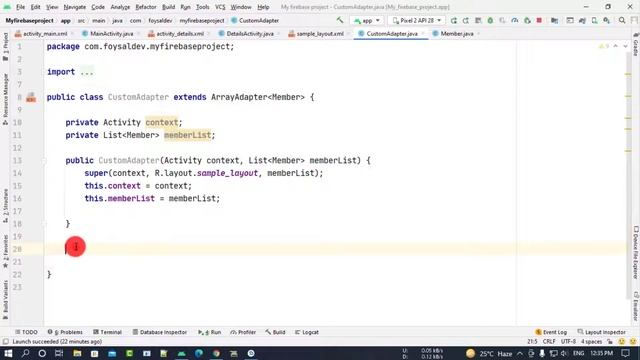Click the CustomAdapter class icon in breadcrumb bar
This screenshot has height=360, width=640.
point(234,20)
